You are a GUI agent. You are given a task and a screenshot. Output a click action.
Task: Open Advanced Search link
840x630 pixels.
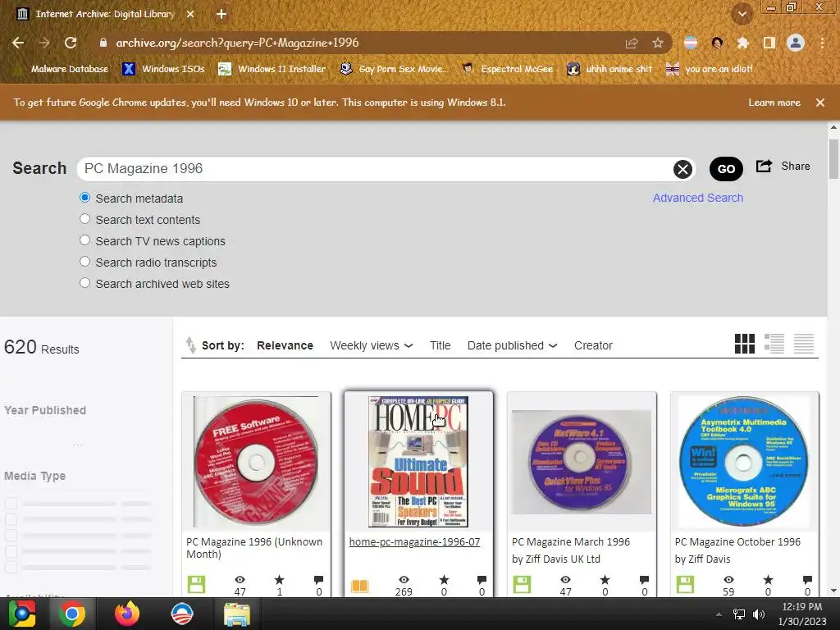pos(697,198)
